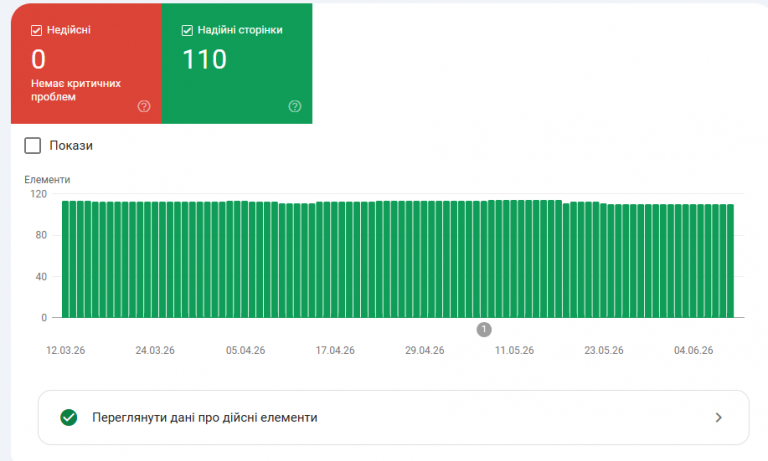Viewport: 768px width, 461px height.
Task: Click the annotation marker 1 on the chart timeline
Action: 484,330
